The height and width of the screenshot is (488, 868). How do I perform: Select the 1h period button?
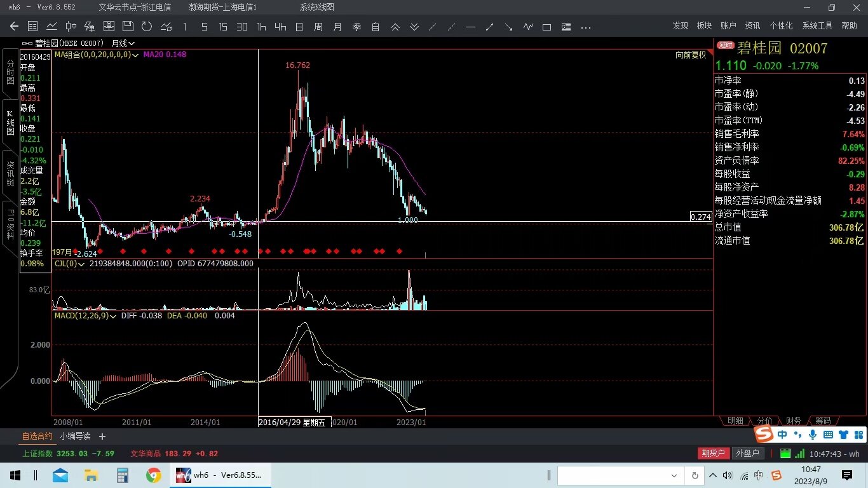pyautogui.click(x=261, y=27)
